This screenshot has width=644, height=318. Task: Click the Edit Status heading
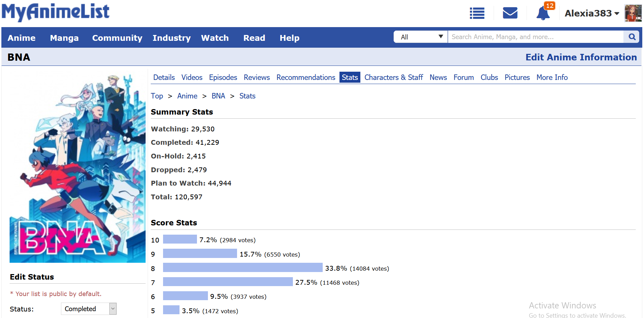coord(32,277)
